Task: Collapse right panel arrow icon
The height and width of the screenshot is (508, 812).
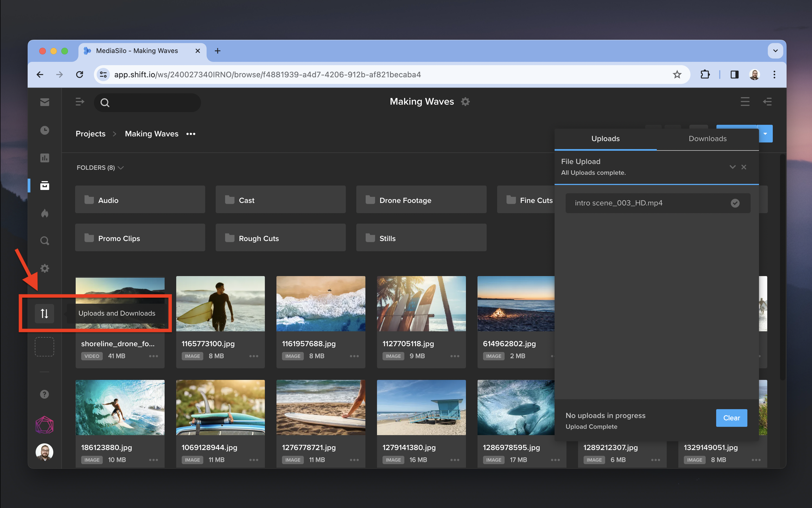Action: [x=768, y=102]
